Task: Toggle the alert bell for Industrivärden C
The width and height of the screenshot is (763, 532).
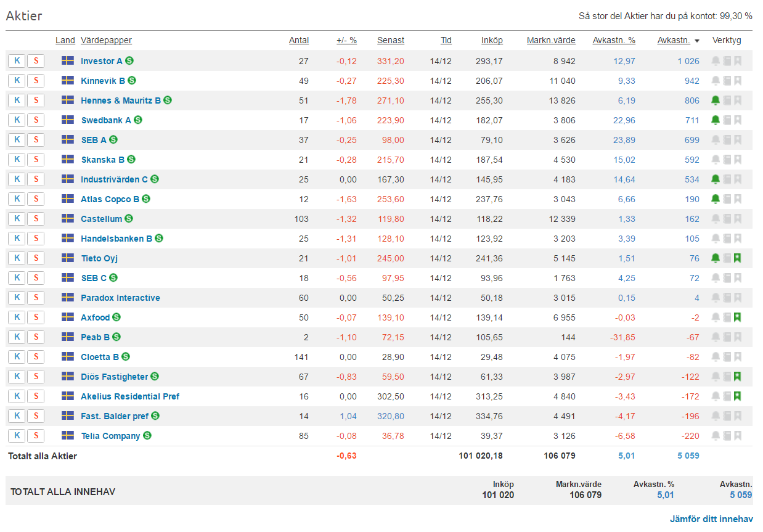Action: [x=715, y=179]
